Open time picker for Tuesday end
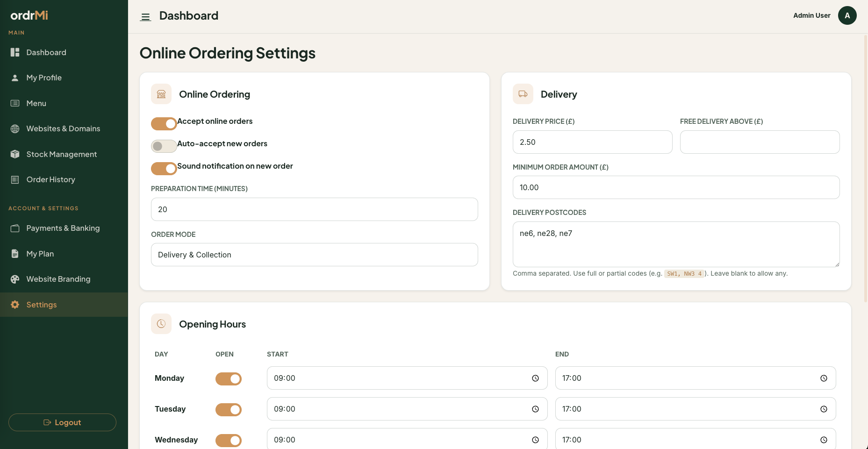This screenshot has height=449, width=868. 824,409
